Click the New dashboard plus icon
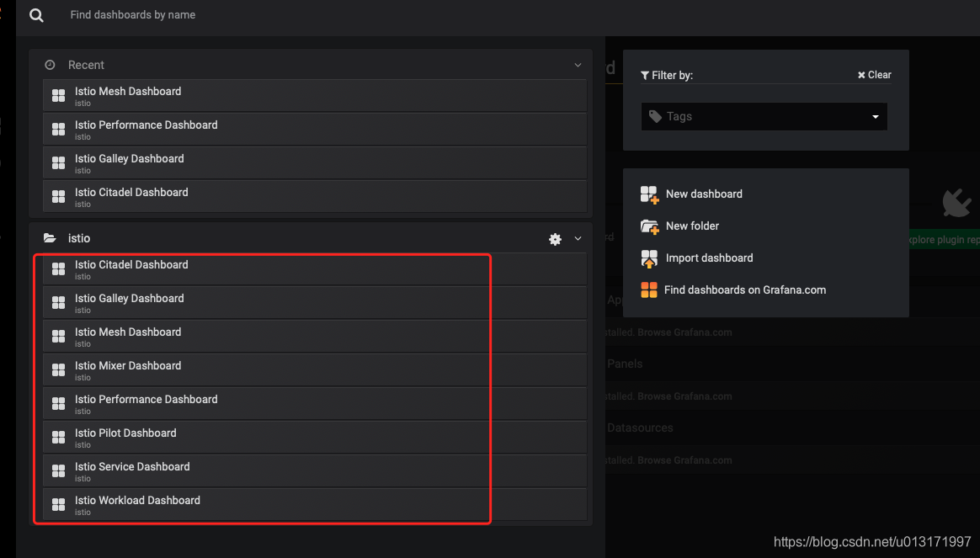 pyautogui.click(x=649, y=195)
